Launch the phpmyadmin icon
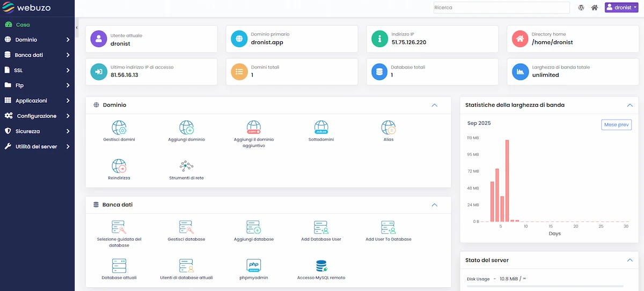This screenshot has height=291, width=644. [253, 266]
